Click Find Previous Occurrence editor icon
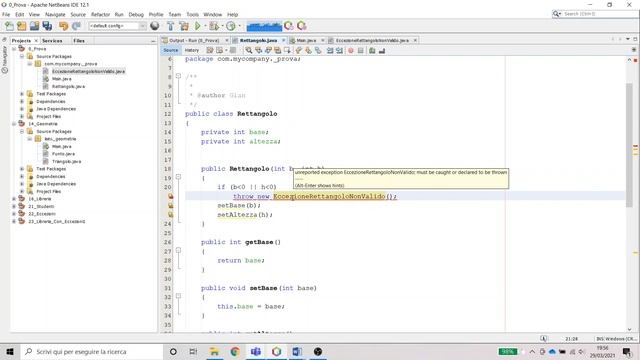This screenshot has width=640, height=360. coord(258,50)
